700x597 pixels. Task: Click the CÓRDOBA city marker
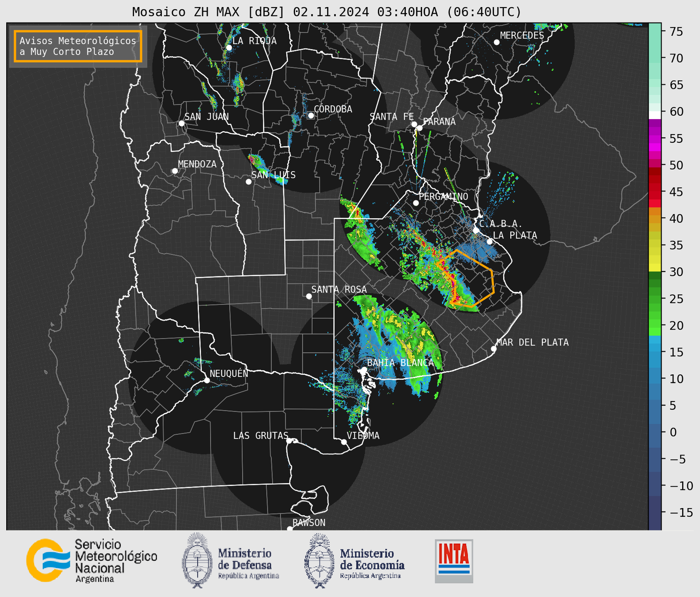[311, 115]
